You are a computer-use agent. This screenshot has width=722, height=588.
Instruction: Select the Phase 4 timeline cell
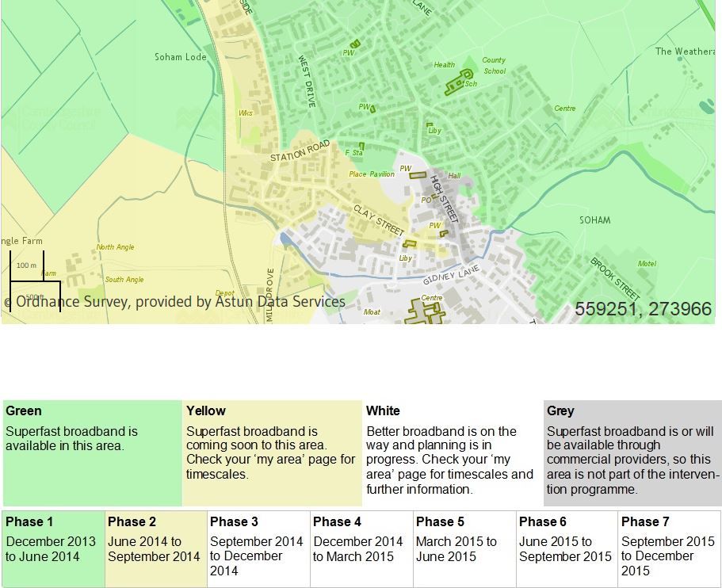tap(362, 548)
